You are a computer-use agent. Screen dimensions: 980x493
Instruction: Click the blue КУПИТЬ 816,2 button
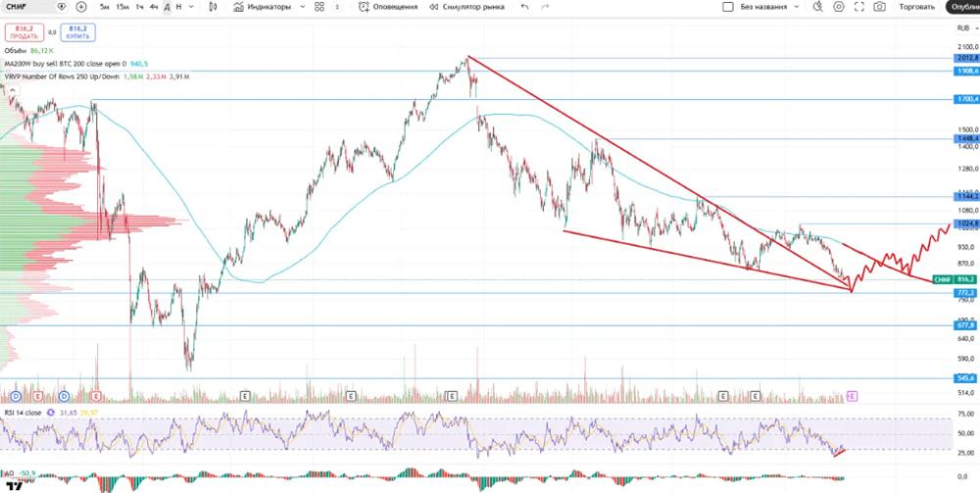[77, 32]
